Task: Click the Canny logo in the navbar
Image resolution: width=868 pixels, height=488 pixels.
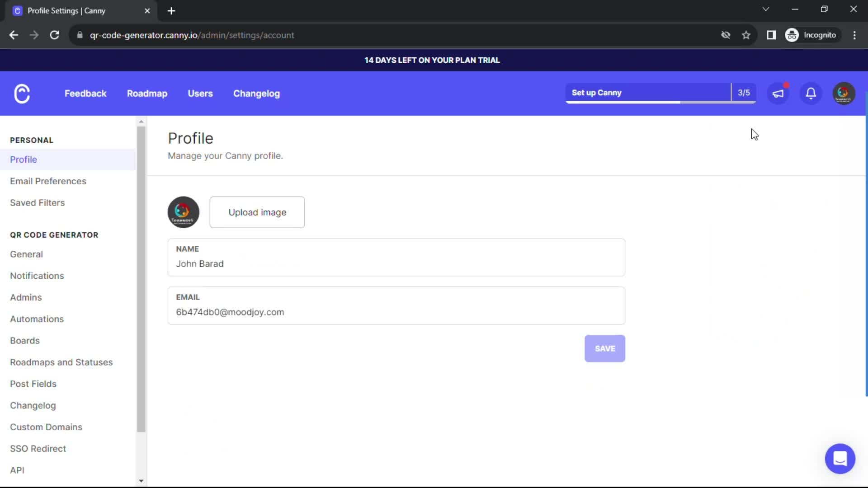Action: point(22,94)
